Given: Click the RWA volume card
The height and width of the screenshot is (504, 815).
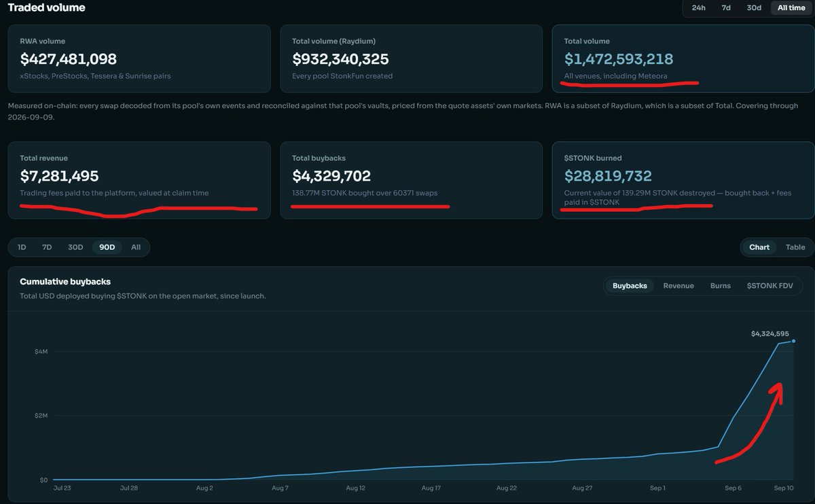Looking at the screenshot, I should pyautogui.click(x=139, y=59).
